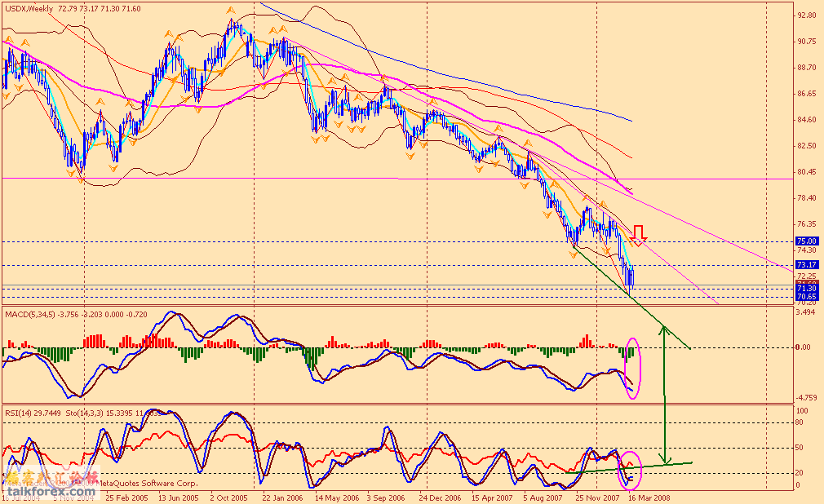Click the 50 level on oscillator scale

point(800,448)
